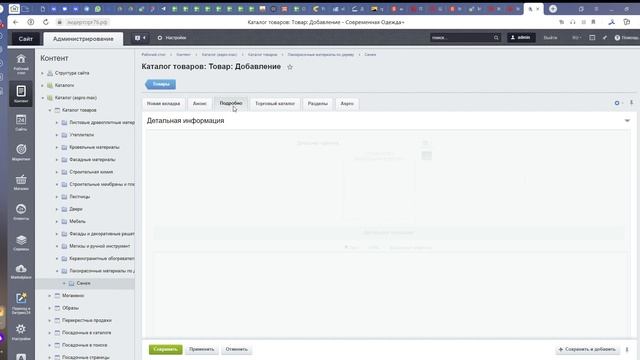640x360 pixels.
Task: Click Каталог товаров breadcrumb
Action: (x=262, y=54)
